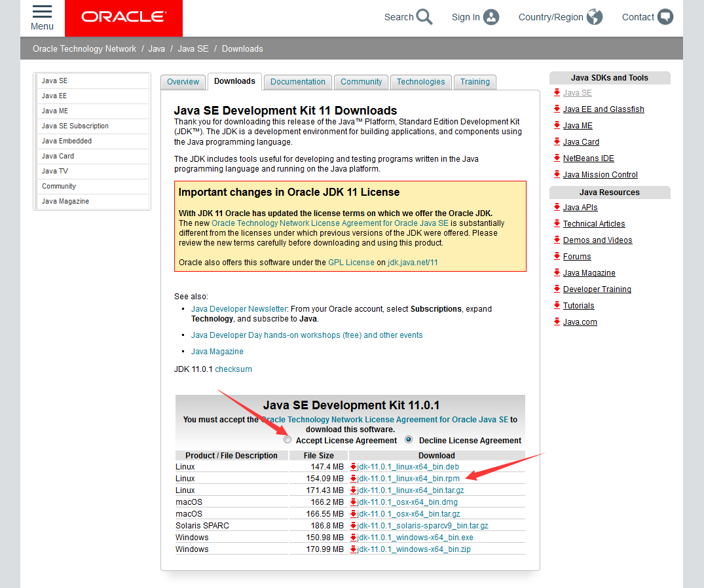Image resolution: width=704 pixels, height=588 pixels.
Task: Download jdk-11.0.1_osx-x64_bin.dmg file link
Action: point(407,502)
